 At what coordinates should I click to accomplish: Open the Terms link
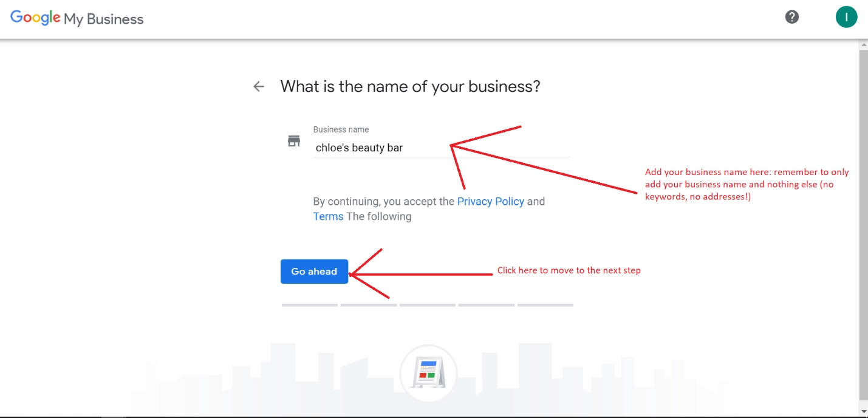[328, 216]
